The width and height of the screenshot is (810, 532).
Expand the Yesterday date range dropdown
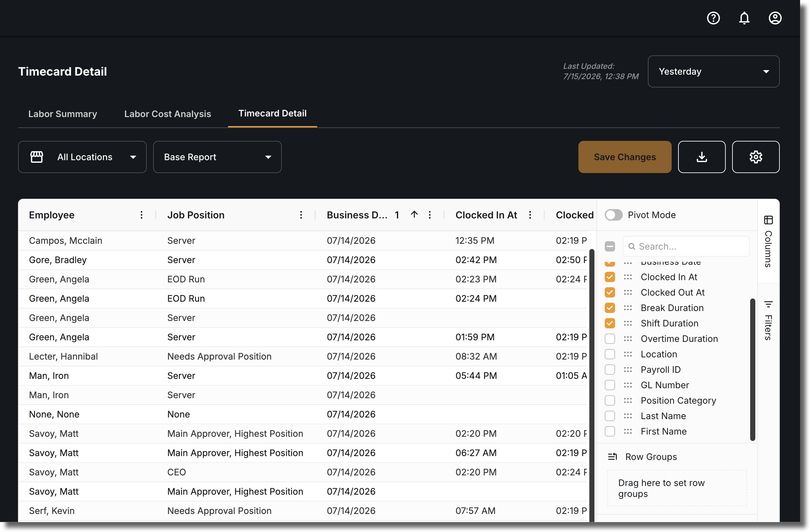click(x=713, y=71)
